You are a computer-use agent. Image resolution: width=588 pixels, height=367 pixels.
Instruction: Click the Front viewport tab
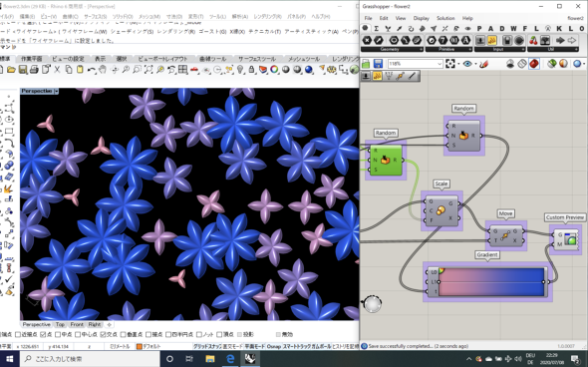pyautogui.click(x=77, y=324)
